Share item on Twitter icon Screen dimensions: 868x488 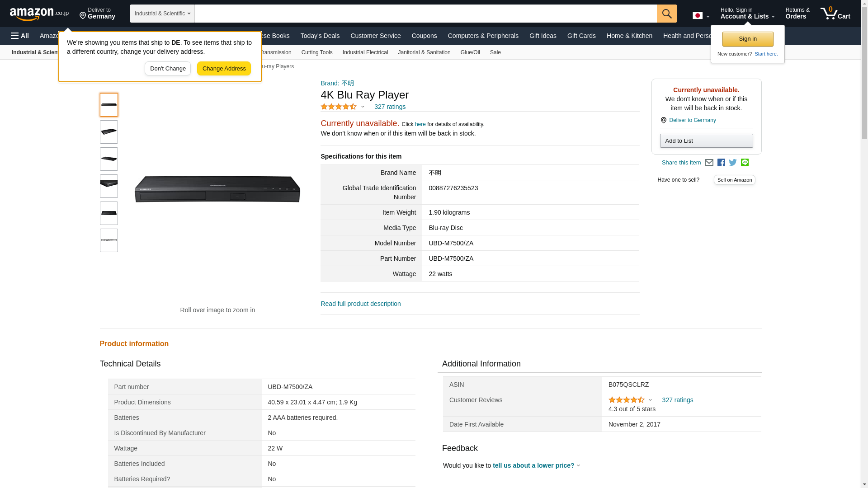(733, 163)
